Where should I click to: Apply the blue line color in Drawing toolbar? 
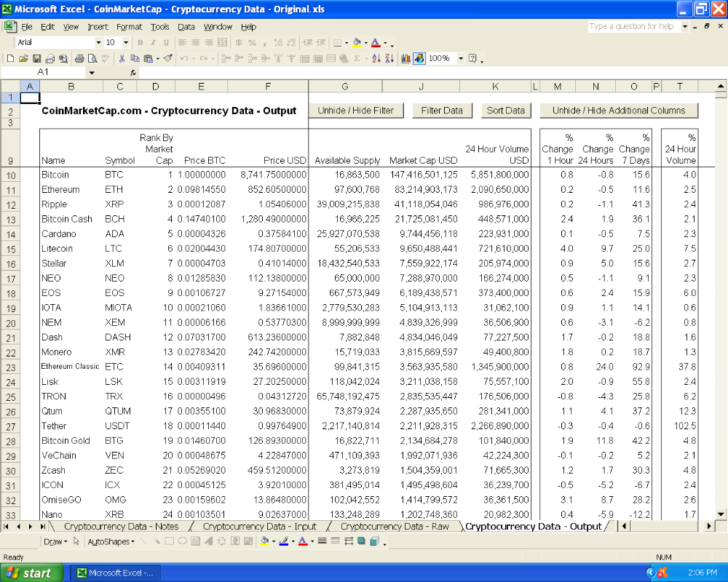284,541
